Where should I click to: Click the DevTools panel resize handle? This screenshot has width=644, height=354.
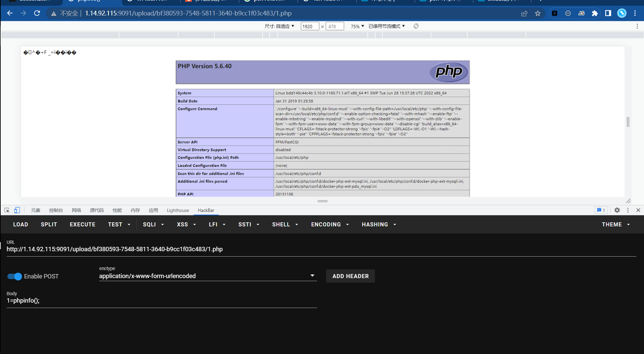(x=322, y=201)
